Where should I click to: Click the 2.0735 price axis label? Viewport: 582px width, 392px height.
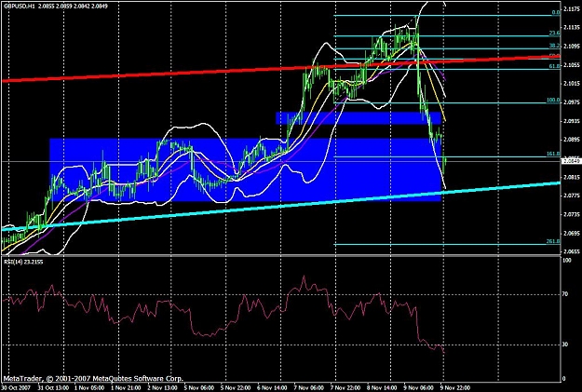570,214
